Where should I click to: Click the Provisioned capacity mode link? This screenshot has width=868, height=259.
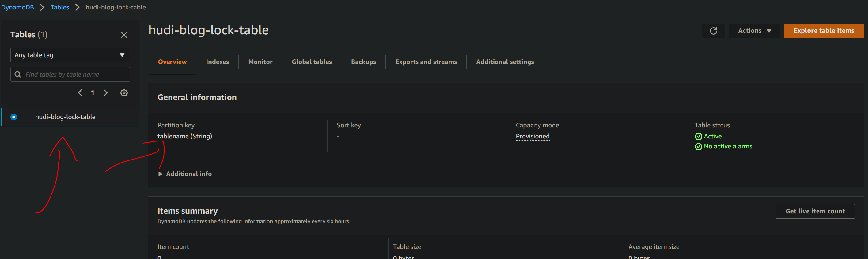pyautogui.click(x=533, y=136)
